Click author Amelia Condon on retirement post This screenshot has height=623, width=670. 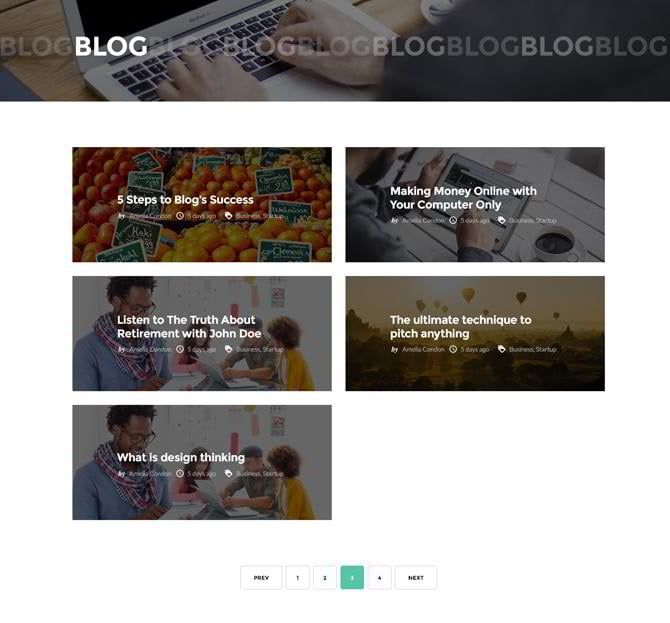(150, 350)
